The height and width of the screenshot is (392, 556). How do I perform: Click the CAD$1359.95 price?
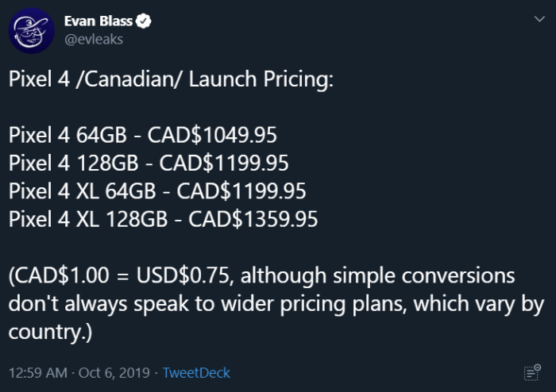[x=253, y=218]
